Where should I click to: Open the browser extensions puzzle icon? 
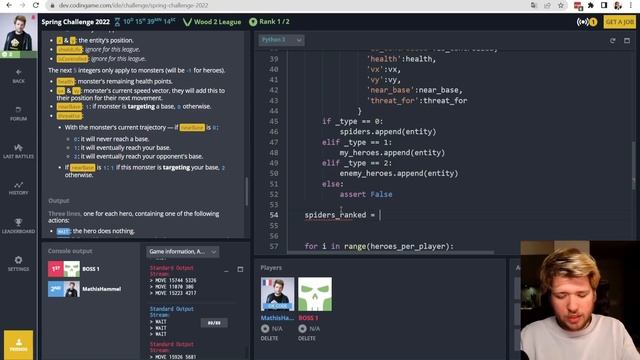[591, 5]
